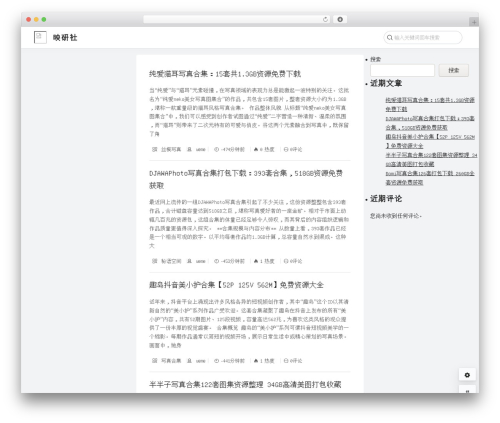Image resolution: width=500 pixels, height=423 pixels.
Task: Open sidebar recent post 纯爱猫耳写真合集
Action: pos(430,104)
